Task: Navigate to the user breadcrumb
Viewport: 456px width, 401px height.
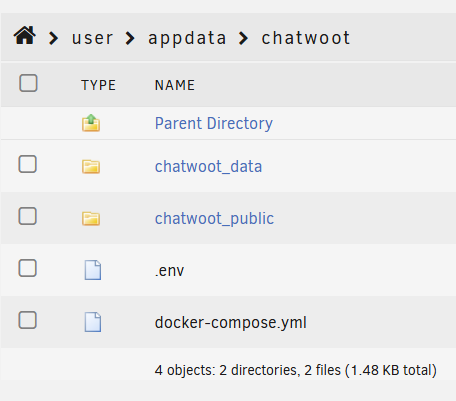Action: (92, 38)
